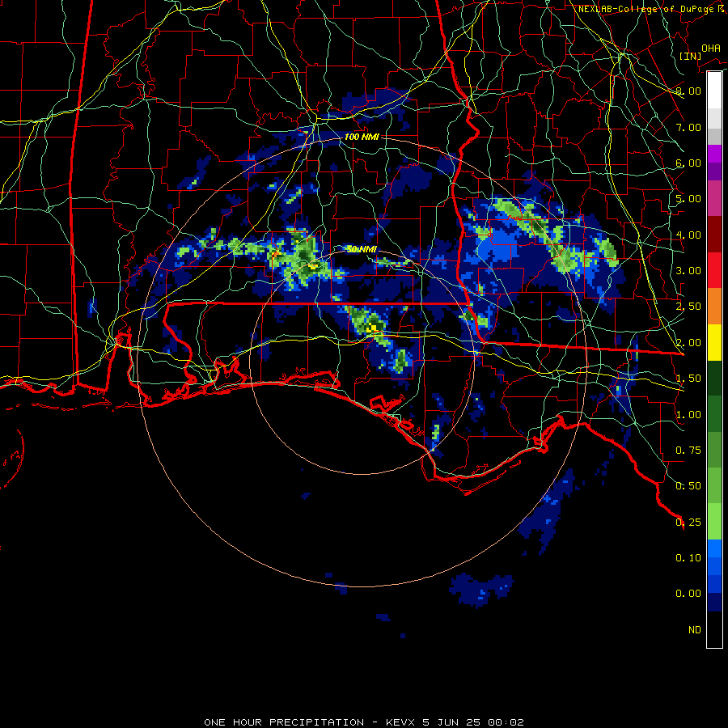728x728 pixels.
Task: Pick the black ND swatch at legend bottom
Action: click(x=714, y=629)
